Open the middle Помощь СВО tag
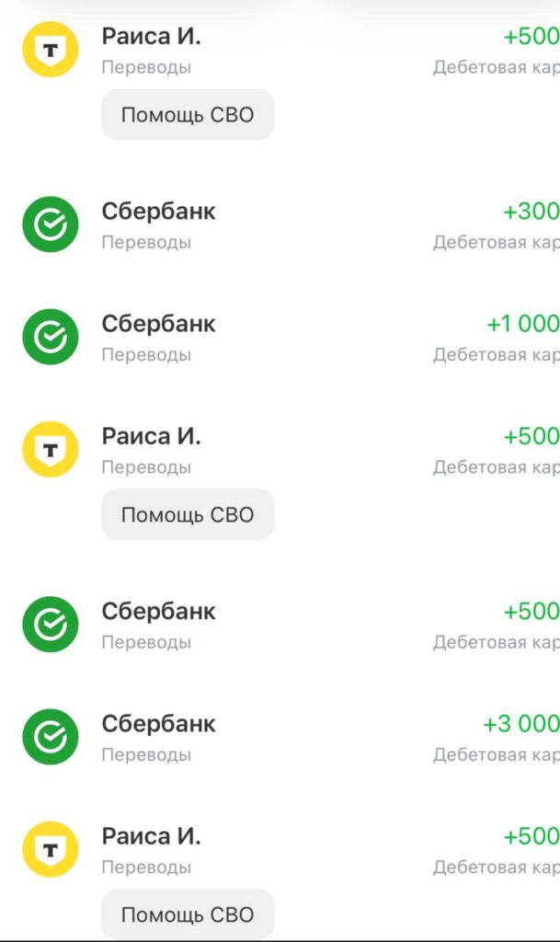 pos(187,514)
